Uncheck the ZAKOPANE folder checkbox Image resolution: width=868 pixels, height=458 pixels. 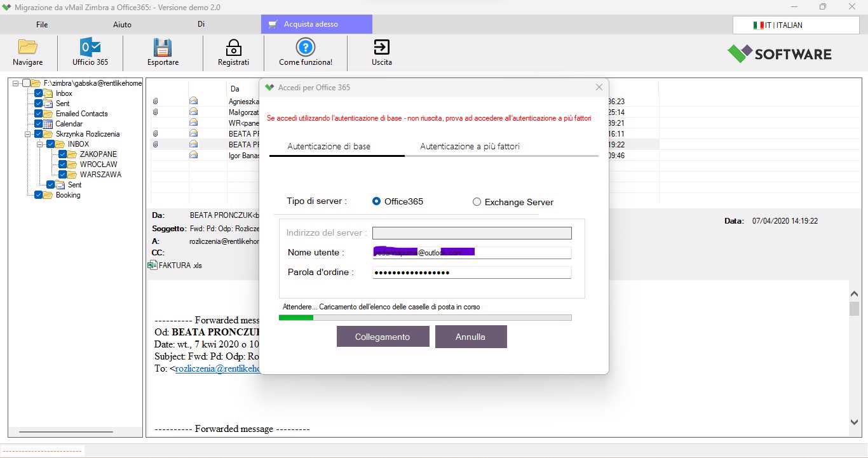(x=63, y=154)
